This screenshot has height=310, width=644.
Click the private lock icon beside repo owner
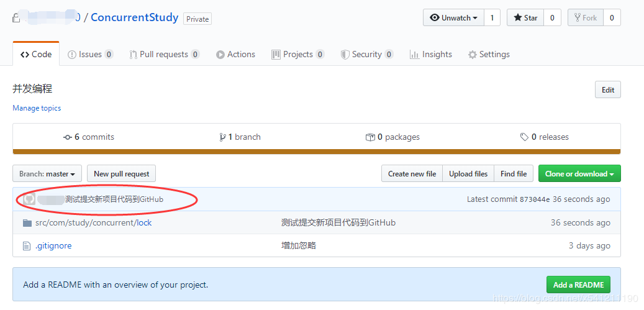click(x=16, y=18)
